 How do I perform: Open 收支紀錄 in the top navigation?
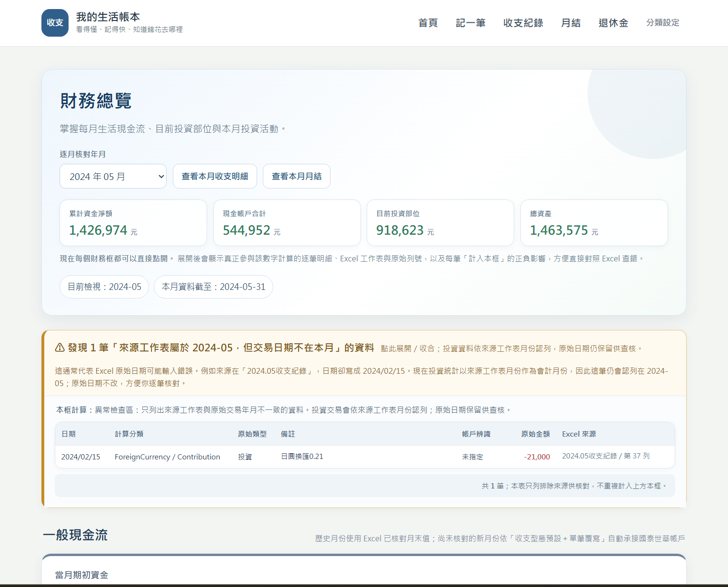point(523,23)
